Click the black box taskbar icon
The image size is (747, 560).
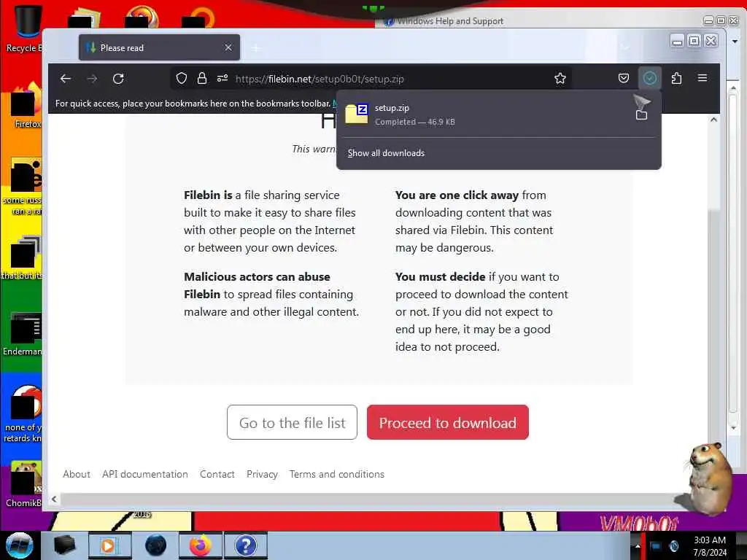64,545
